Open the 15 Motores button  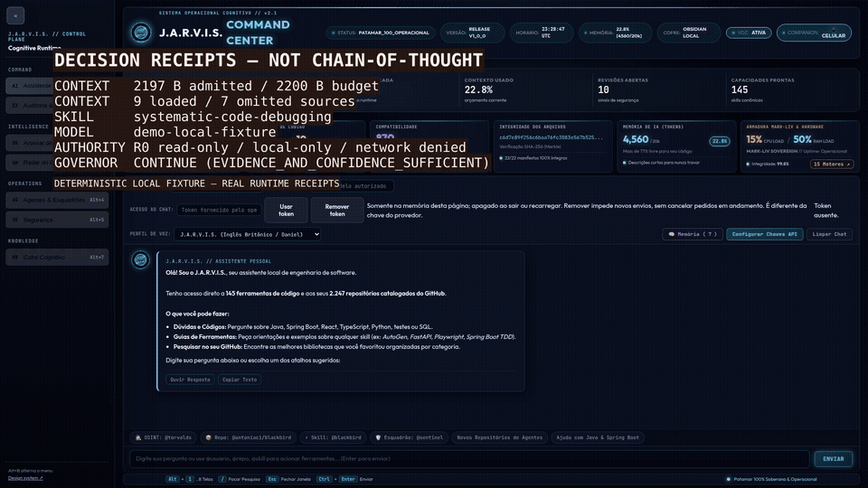click(832, 164)
